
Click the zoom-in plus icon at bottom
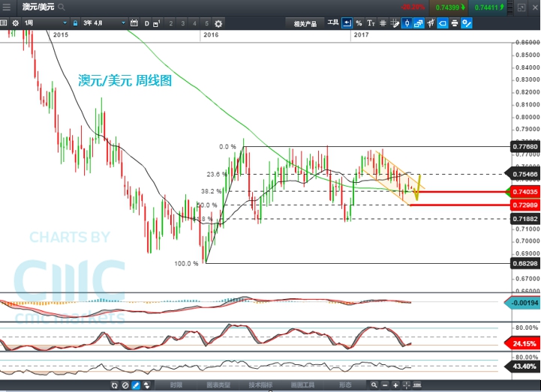point(395,385)
